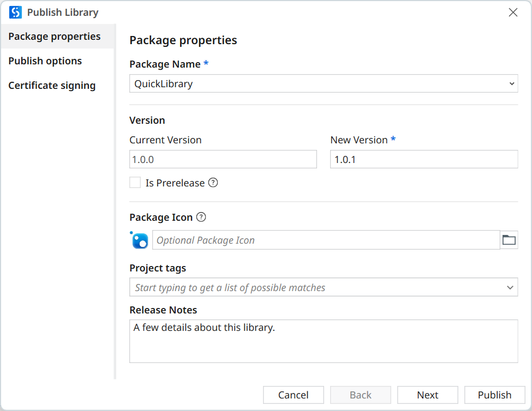Click the Next button

(427, 395)
